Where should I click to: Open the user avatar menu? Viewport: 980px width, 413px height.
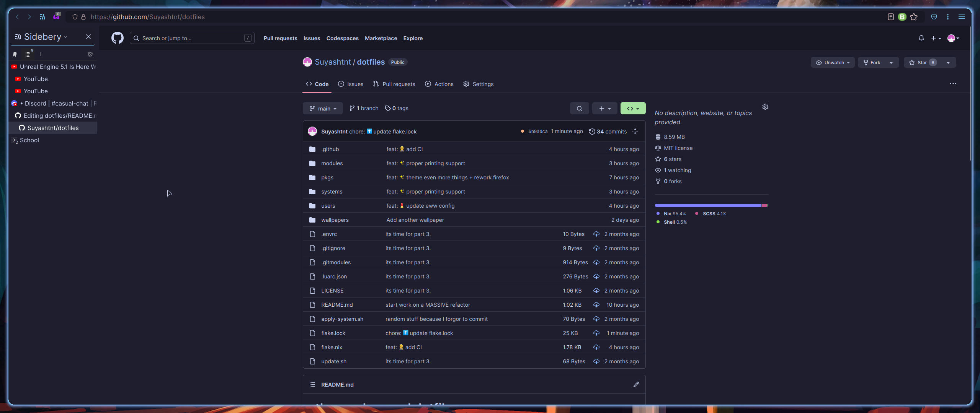(953, 38)
